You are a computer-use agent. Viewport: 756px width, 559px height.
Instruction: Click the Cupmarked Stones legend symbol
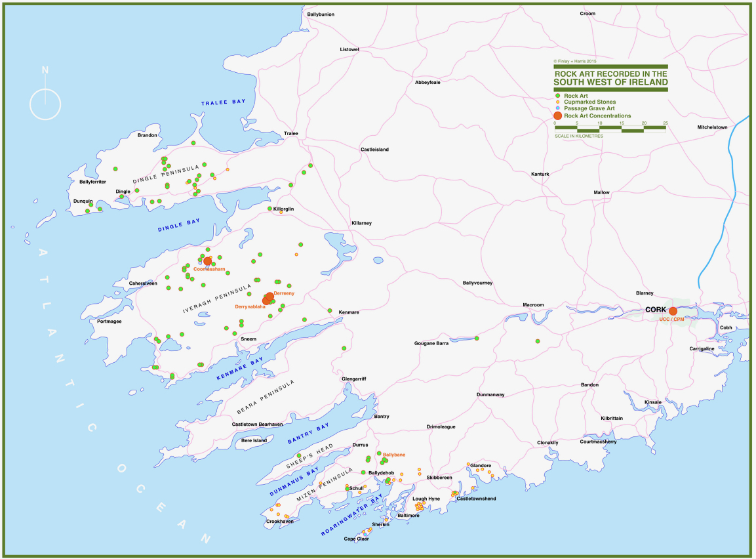[557, 102]
